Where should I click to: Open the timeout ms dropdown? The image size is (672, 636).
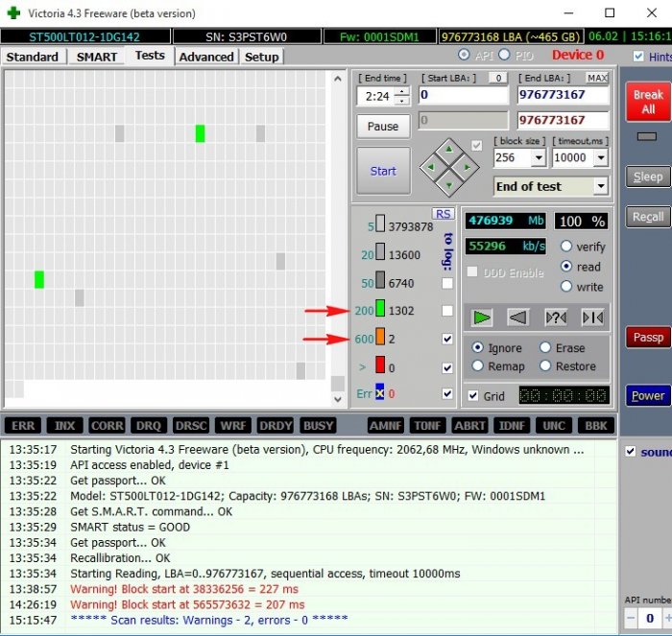[601, 158]
